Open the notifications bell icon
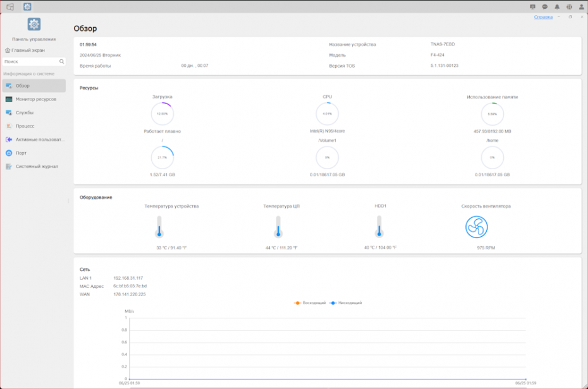This screenshot has height=389, width=588. [557, 7]
